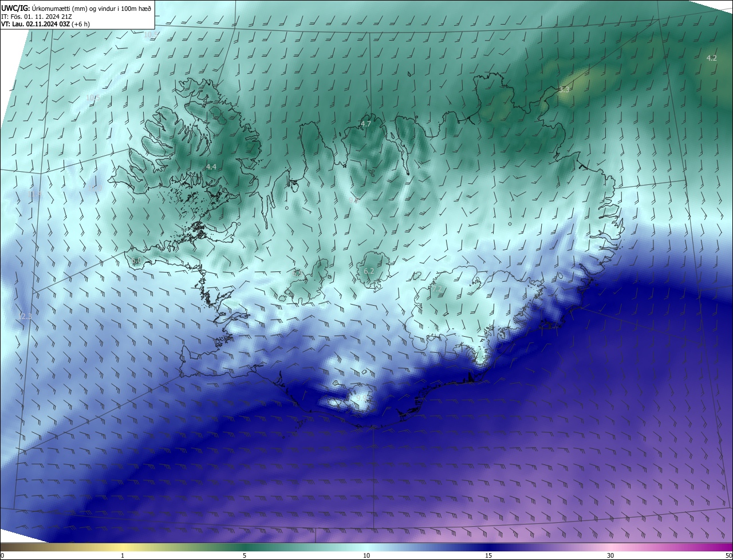
Task: Click the '50' tick label on the color scale
Action: point(728,556)
